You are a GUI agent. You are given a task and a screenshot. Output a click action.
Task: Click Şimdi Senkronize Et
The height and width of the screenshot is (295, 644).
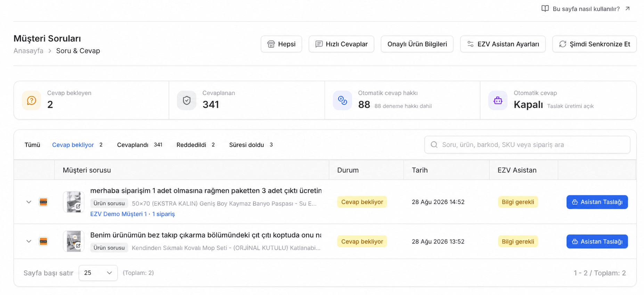tap(594, 44)
